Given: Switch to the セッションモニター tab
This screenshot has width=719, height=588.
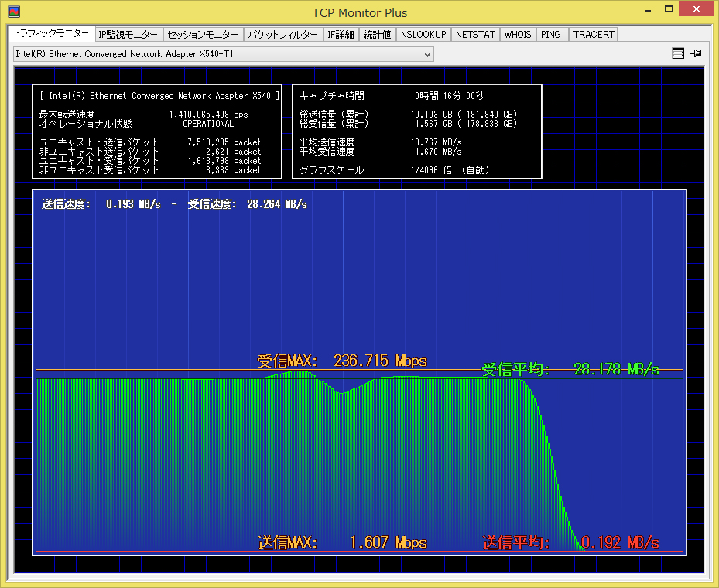Looking at the screenshot, I should (203, 35).
